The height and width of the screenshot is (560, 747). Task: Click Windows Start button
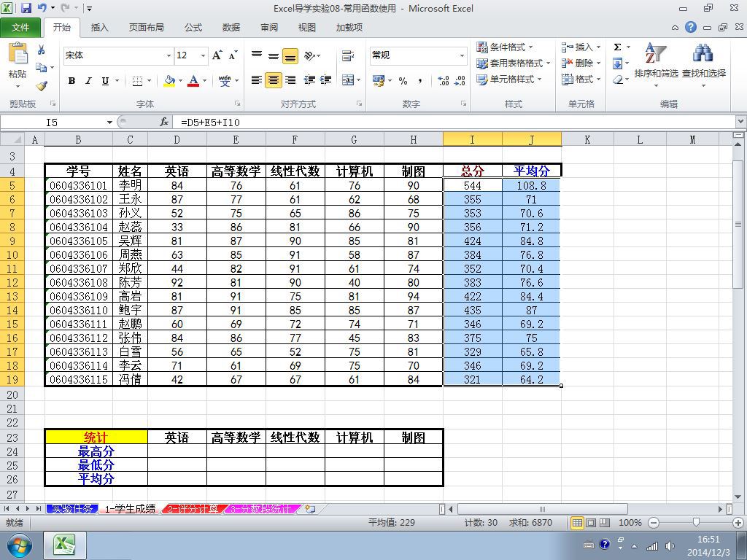tap(18, 545)
